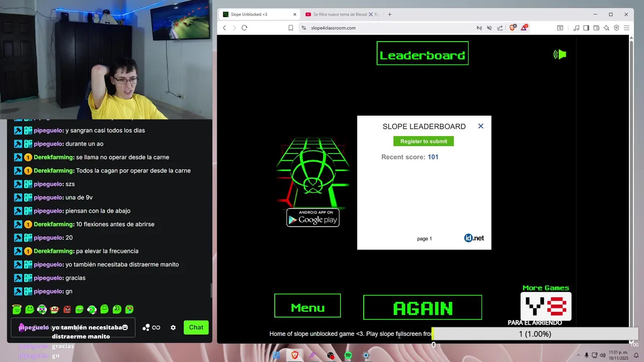
Task: Click the search tabs icon in toolbar
Action: tap(560, 28)
